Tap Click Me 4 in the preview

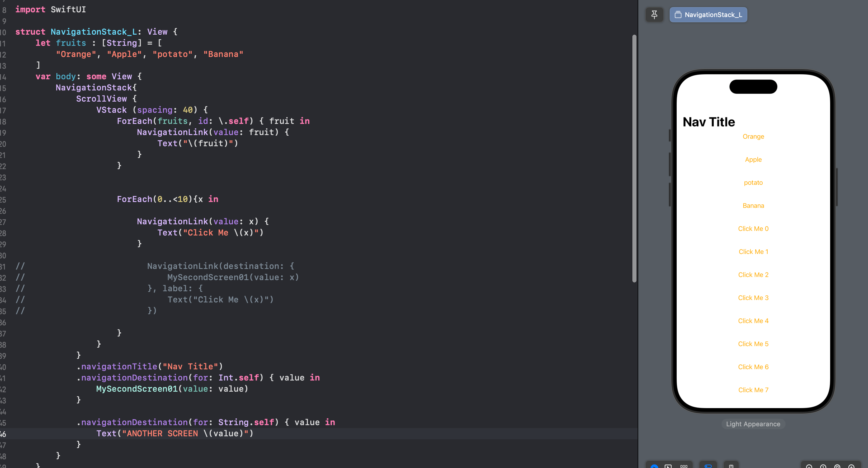point(753,321)
